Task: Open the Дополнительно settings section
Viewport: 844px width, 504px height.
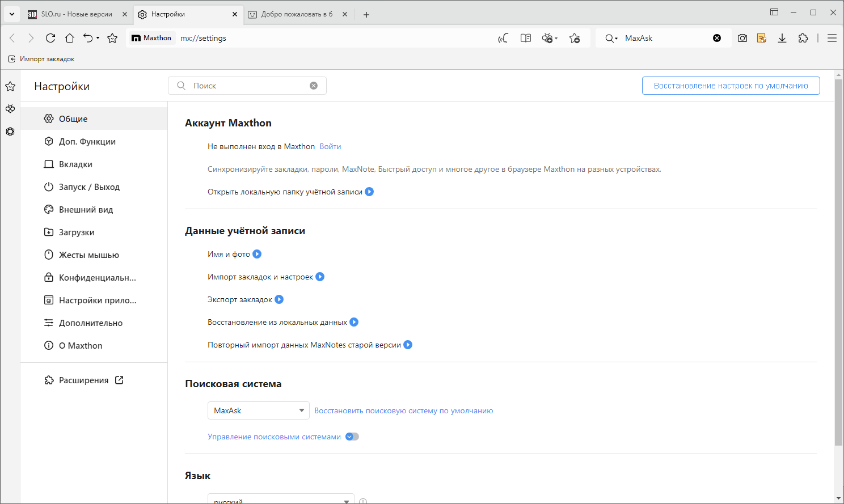Action: click(x=94, y=323)
